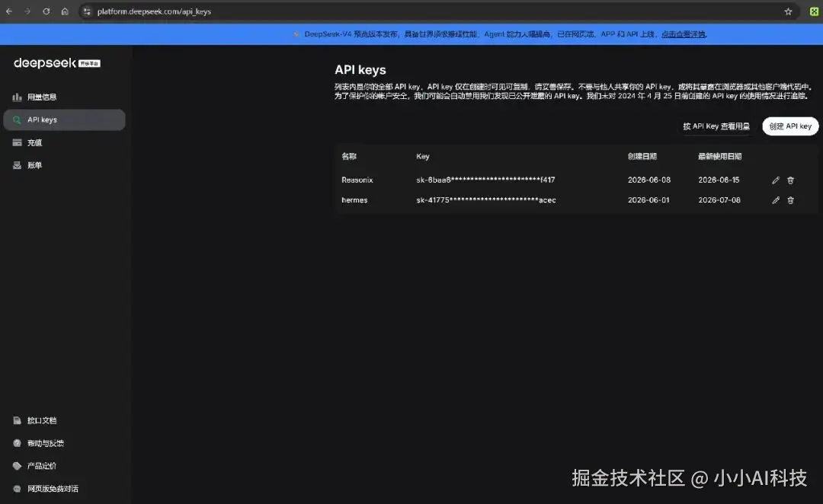This screenshot has height=504, width=823.
Task: Click 按 API Key 查看用量 button
Action: (x=716, y=126)
